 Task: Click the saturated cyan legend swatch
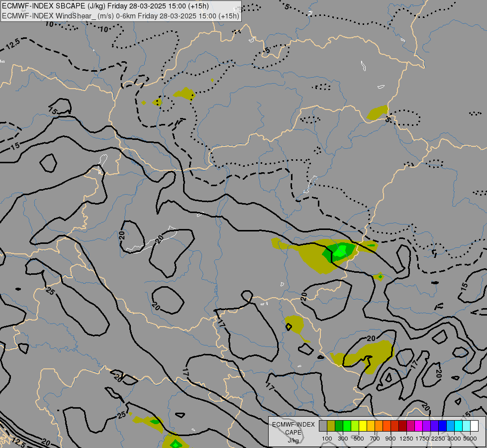pos(459,426)
